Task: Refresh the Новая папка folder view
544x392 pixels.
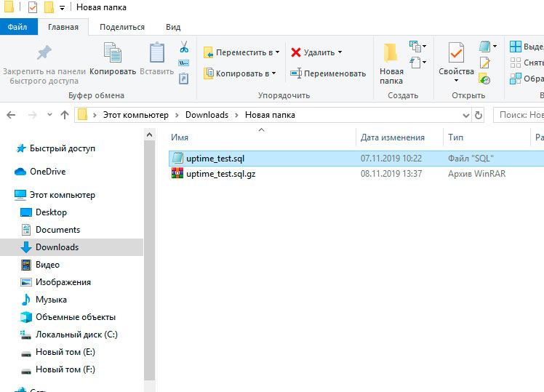Action: coord(479,115)
